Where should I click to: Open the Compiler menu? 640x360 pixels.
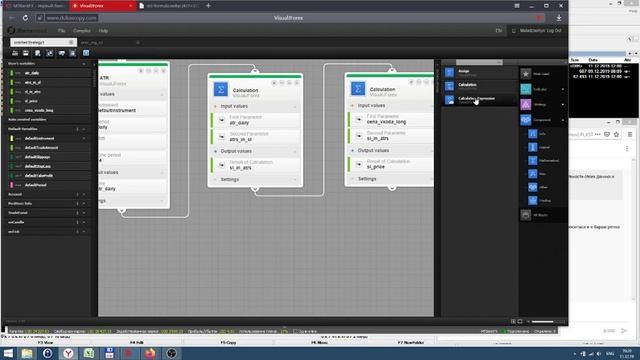pyautogui.click(x=82, y=31)
